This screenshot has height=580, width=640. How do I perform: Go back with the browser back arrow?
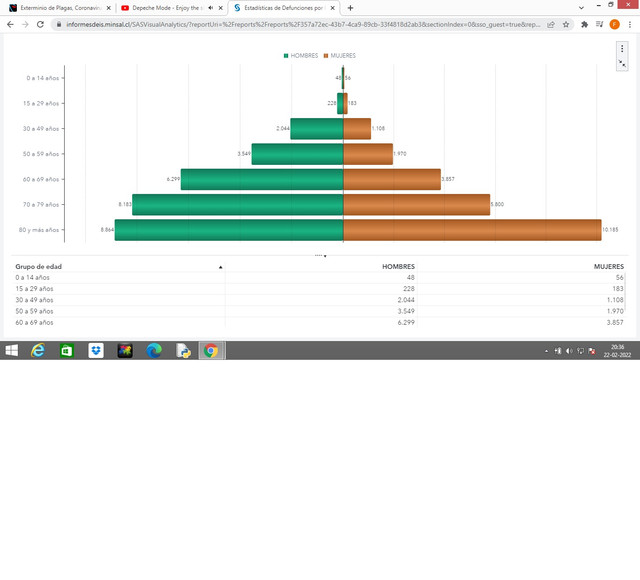coord(10,24)
